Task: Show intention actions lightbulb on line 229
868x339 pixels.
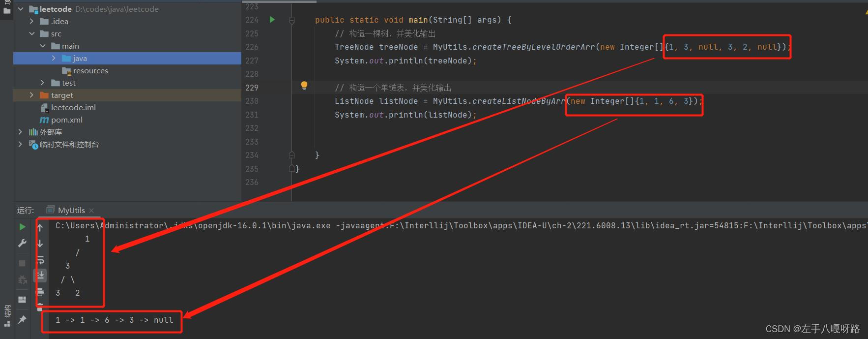Action: point(304,86)
